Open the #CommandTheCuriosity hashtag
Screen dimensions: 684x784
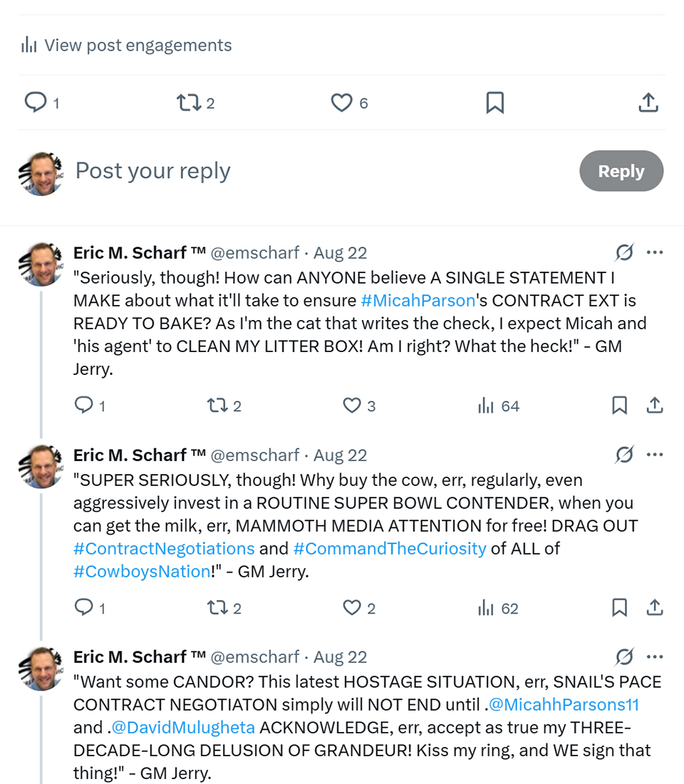click(x=390, y=548)
